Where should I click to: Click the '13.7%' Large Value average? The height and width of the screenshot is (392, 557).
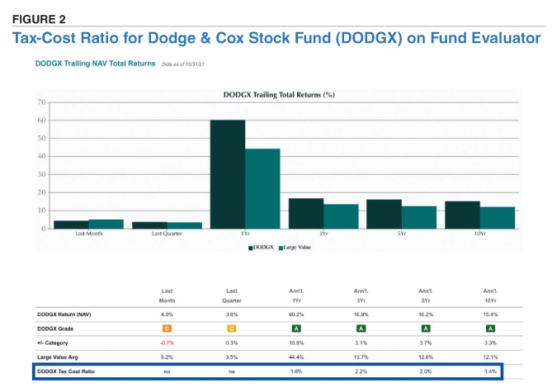click(x=361, y=357)
